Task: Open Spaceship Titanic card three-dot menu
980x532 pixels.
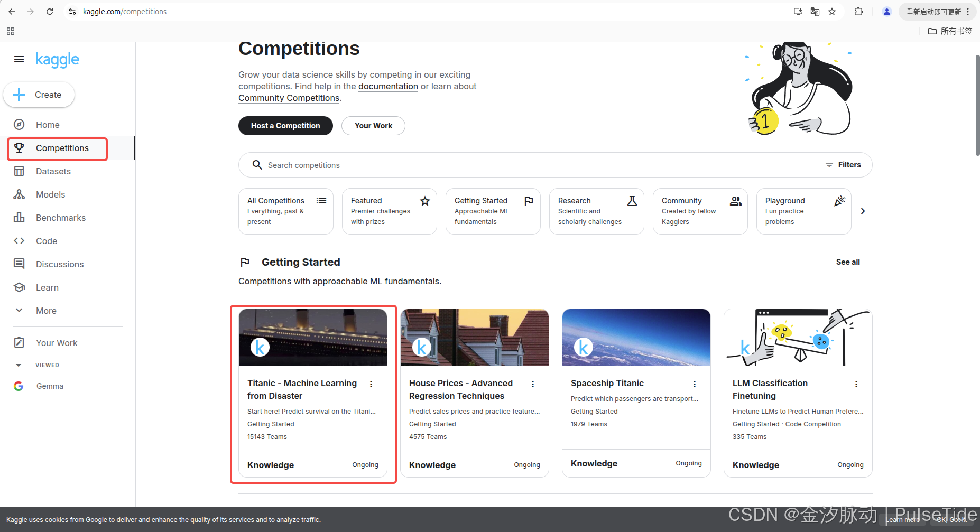Action: (x=695, y=384)
